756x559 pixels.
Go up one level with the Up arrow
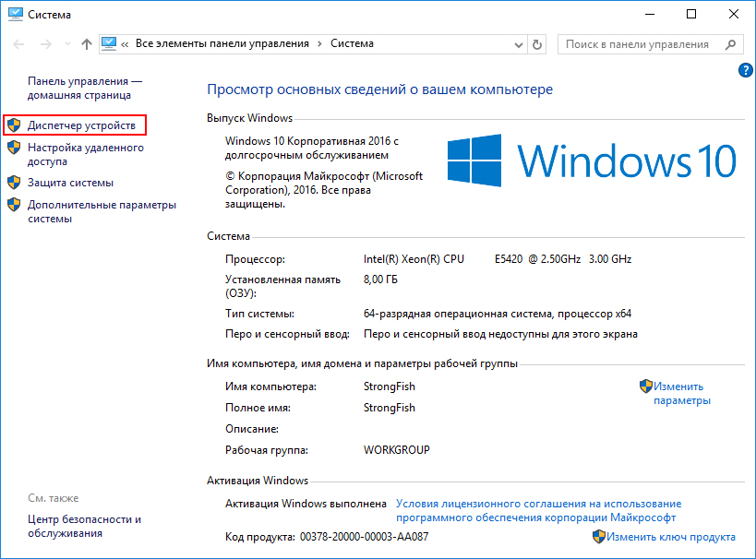tap(86, 44)
